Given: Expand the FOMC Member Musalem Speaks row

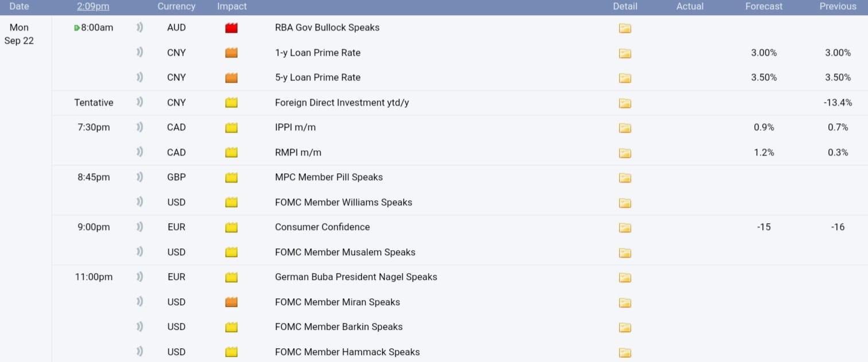Looking at the screenshot, I should click(345, 252).
